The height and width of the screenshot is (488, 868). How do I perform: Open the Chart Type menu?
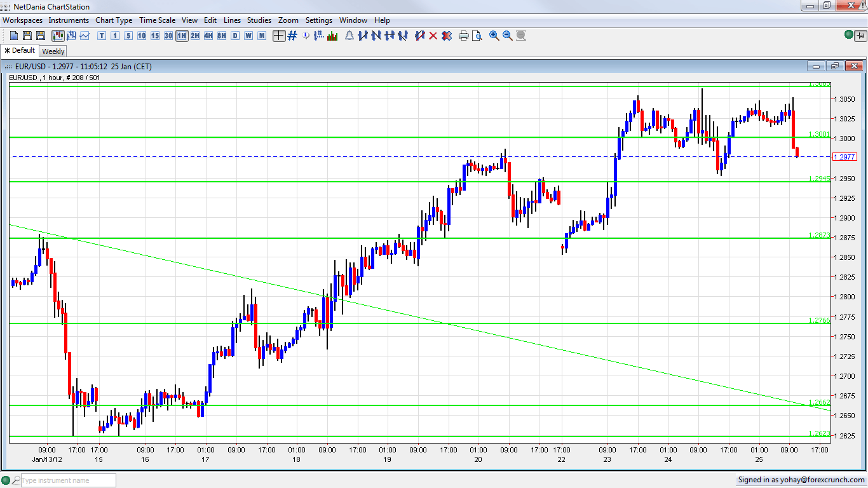coord(114,20)
